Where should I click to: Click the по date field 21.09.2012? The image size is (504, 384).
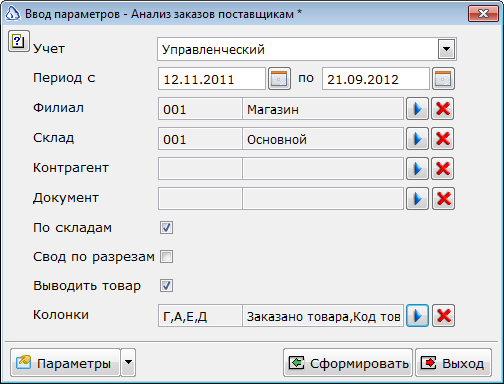(x=376, y=79)
